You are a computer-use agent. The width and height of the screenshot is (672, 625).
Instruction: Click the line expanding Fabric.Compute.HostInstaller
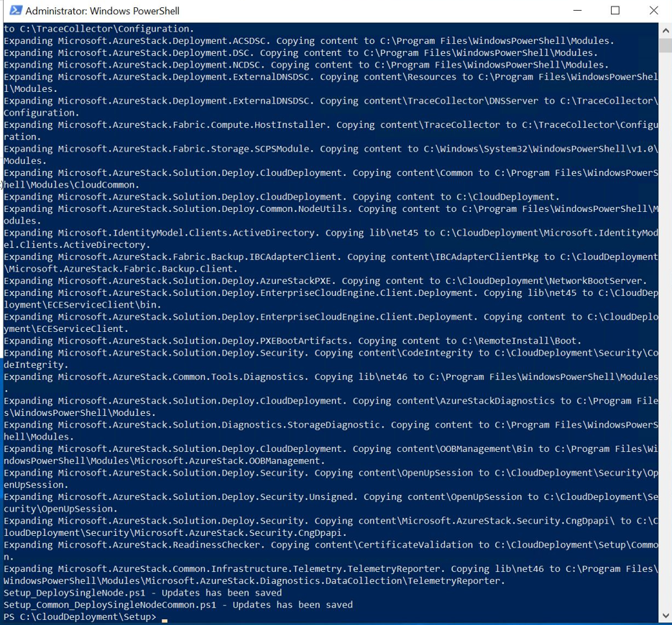pyautogui.click(x=331, y=131)
